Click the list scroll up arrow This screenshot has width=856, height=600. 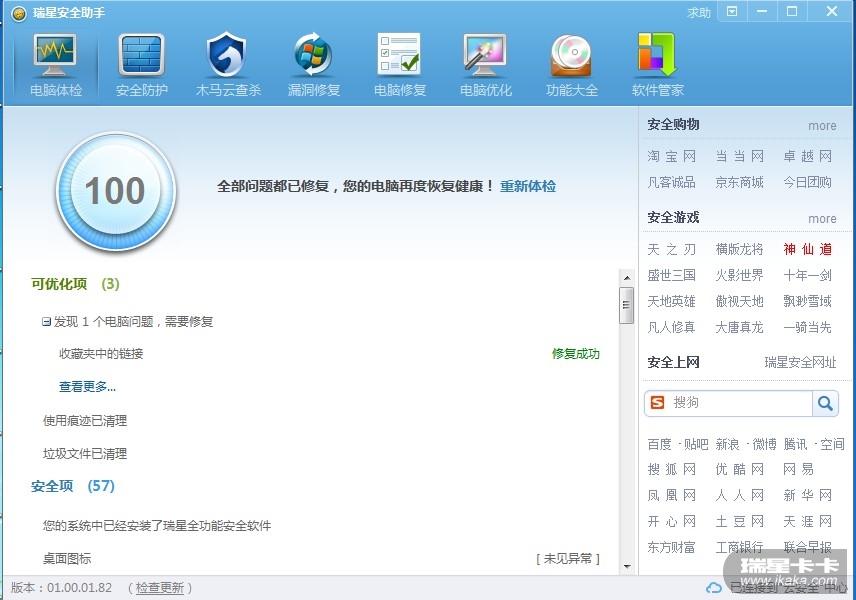(627, 278)
